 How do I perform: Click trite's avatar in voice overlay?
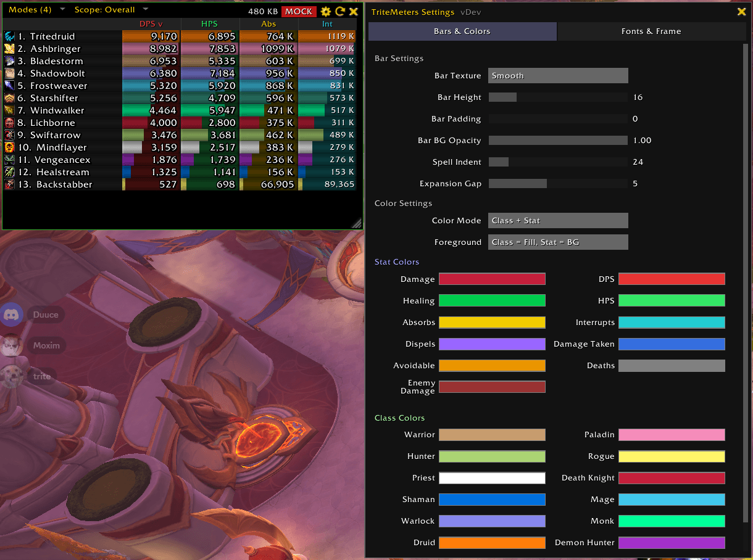[x=12, y=376]
